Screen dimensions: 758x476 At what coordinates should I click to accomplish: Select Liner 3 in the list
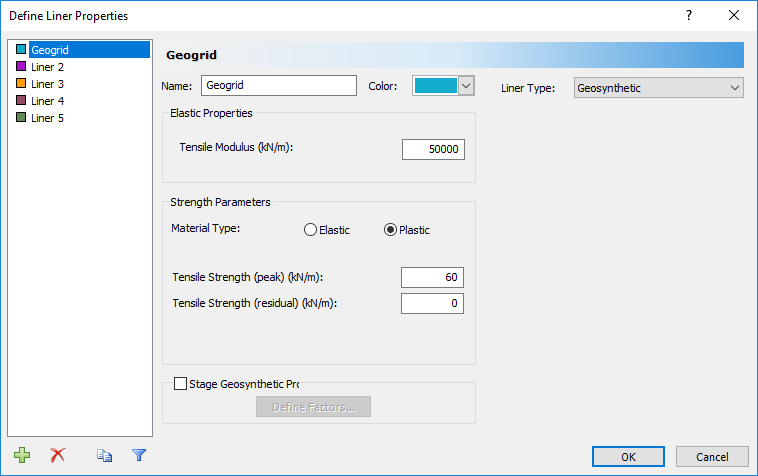click(47, 84)
